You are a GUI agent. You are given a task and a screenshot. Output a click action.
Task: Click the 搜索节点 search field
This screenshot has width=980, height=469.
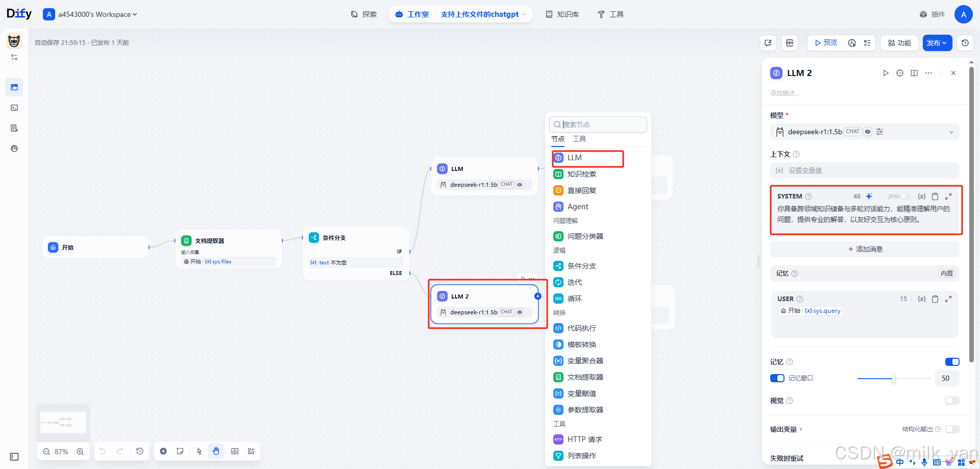[x=598, y=125]
